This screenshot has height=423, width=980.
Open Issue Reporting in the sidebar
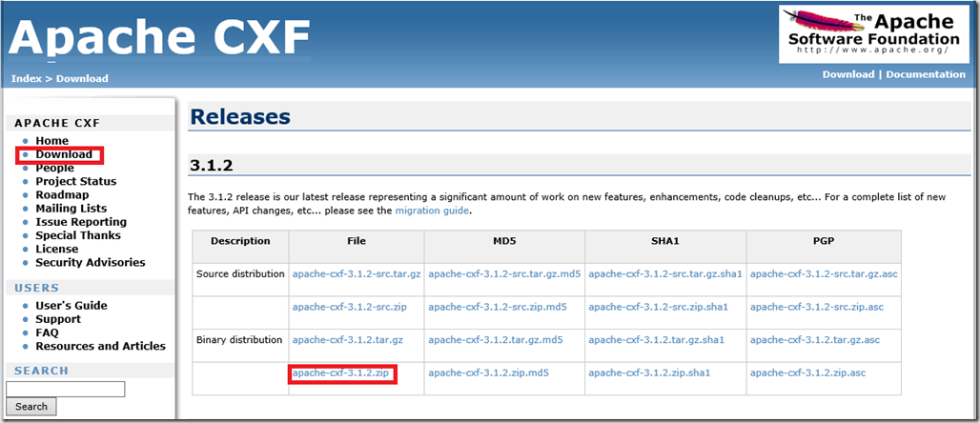81,222
